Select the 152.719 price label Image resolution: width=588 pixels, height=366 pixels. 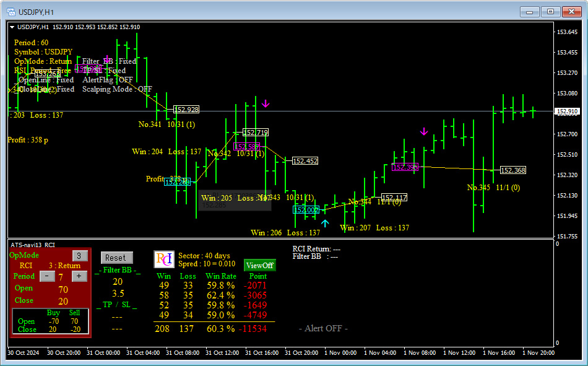[256, 133]
